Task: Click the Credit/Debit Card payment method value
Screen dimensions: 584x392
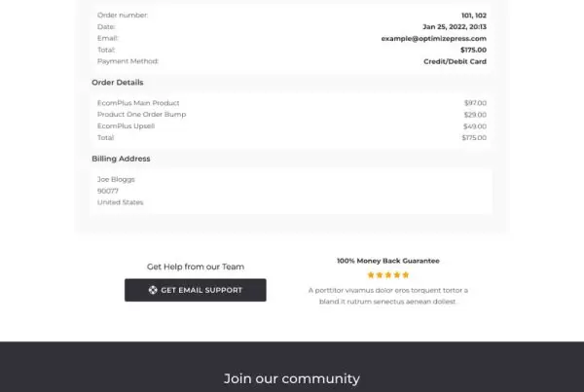Action: 455,61
